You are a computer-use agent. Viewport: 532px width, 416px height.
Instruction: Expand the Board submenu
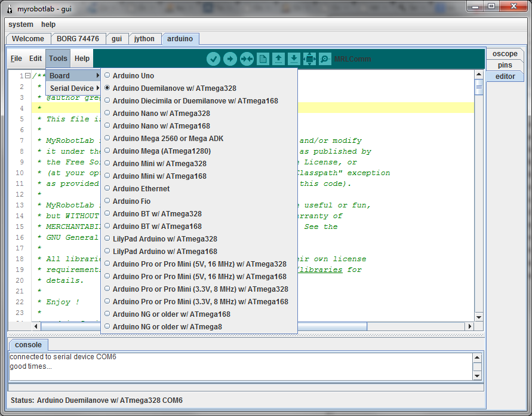tap(73, 76)
